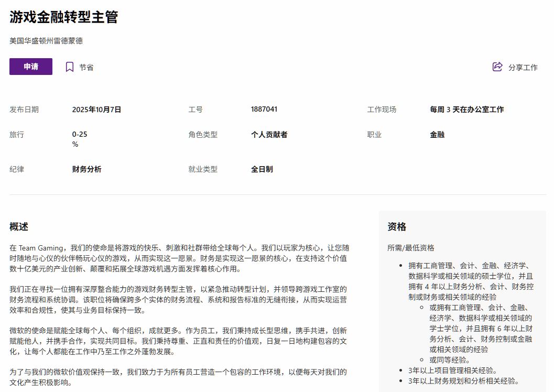Click the role type value 个人贡献者
Screen dimensions: 554x392
(269, 135)
